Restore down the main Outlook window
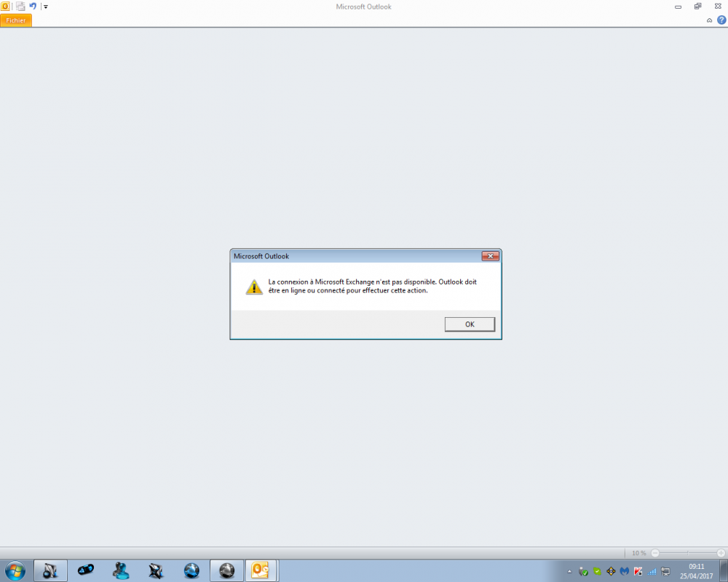The width and height of the screenshot is (728, 582). click(697, 6)
